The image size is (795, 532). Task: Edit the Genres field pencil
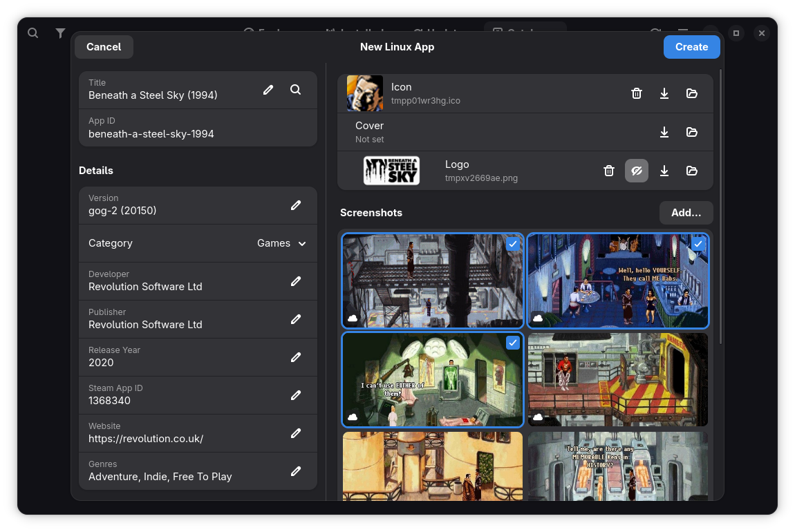(296, 471)
